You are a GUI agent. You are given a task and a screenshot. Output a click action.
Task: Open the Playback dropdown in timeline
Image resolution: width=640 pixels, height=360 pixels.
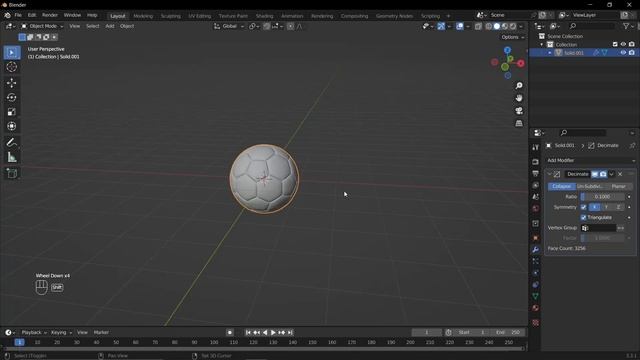tap(34, 333)
